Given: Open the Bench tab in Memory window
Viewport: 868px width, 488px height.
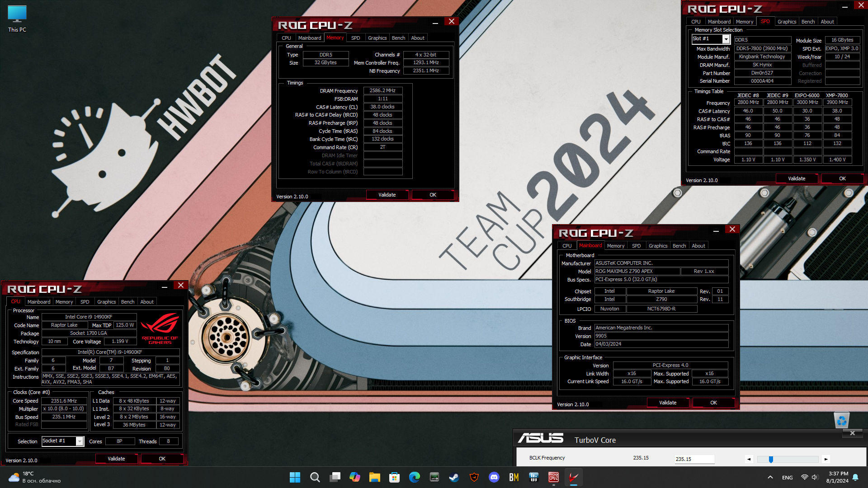Looking at the screenshot, I should pyautogui.click(x=398, y=38).
